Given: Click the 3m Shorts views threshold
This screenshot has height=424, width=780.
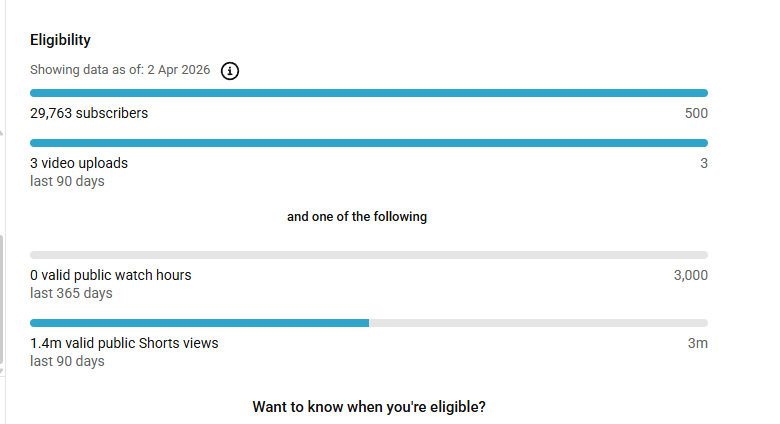Looking at the screenshot, I should [x=698, y=343].
